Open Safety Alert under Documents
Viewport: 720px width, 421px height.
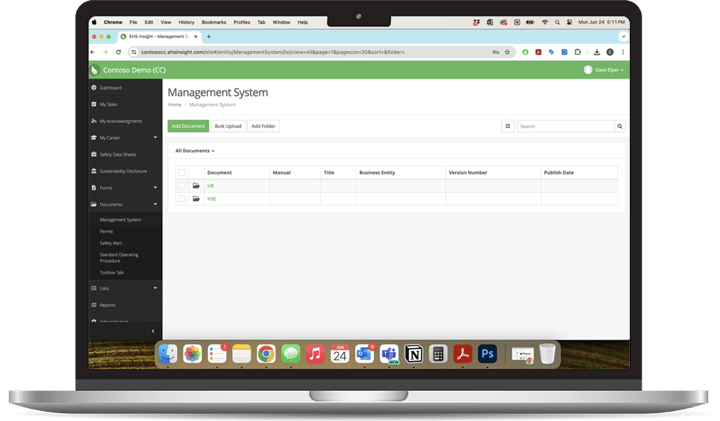tap(111, 243)
